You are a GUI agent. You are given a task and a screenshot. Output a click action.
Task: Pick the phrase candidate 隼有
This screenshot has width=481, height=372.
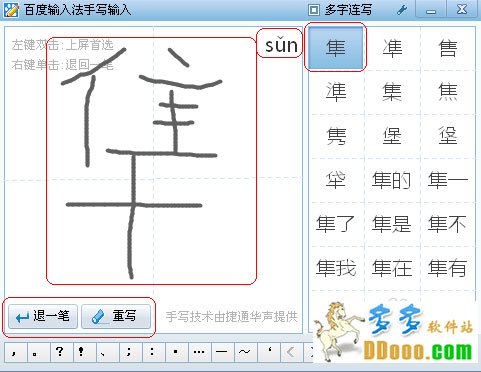[x=448, y=268]
